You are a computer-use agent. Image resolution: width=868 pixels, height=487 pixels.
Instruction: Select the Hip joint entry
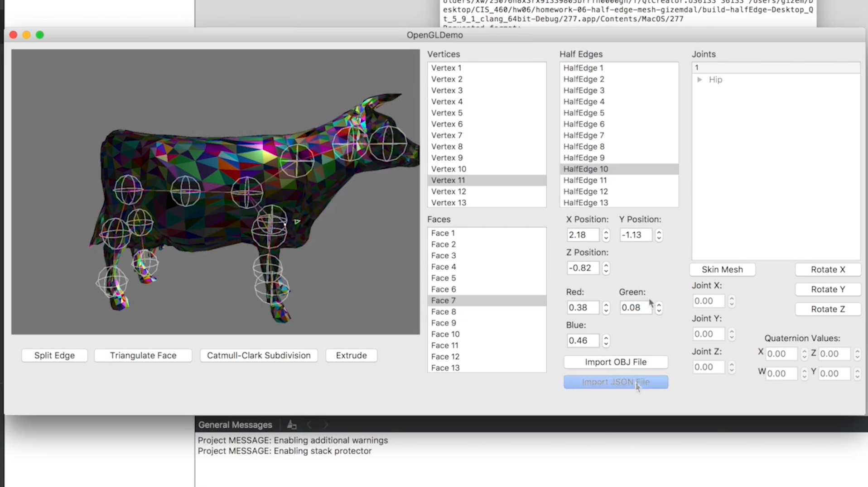coord(715,80)
